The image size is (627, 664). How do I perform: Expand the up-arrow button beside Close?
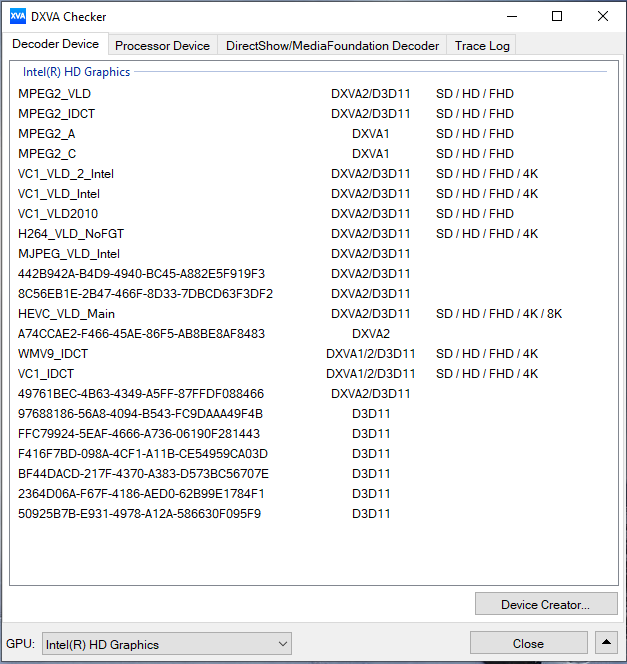click(x=606, y=643)
